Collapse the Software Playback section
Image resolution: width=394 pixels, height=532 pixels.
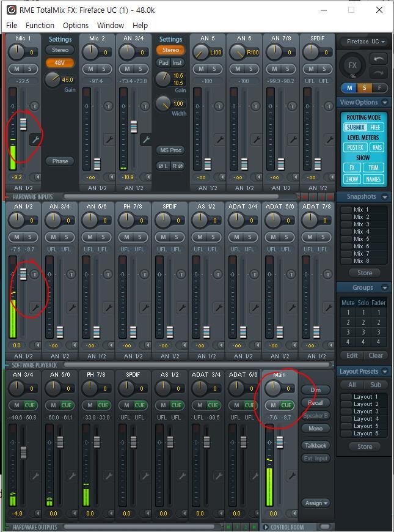[x=7, y=365]
